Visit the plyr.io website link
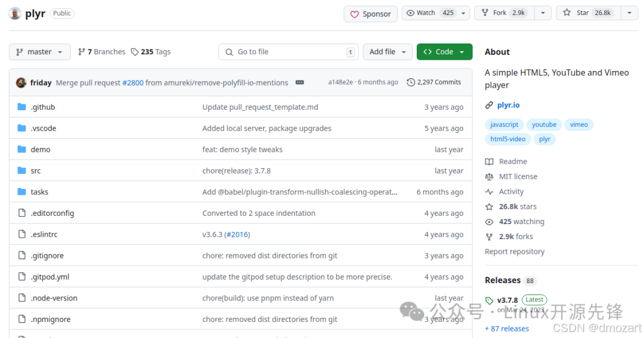The width and height of the screenshot is (644, 338). tap(508, 105)
